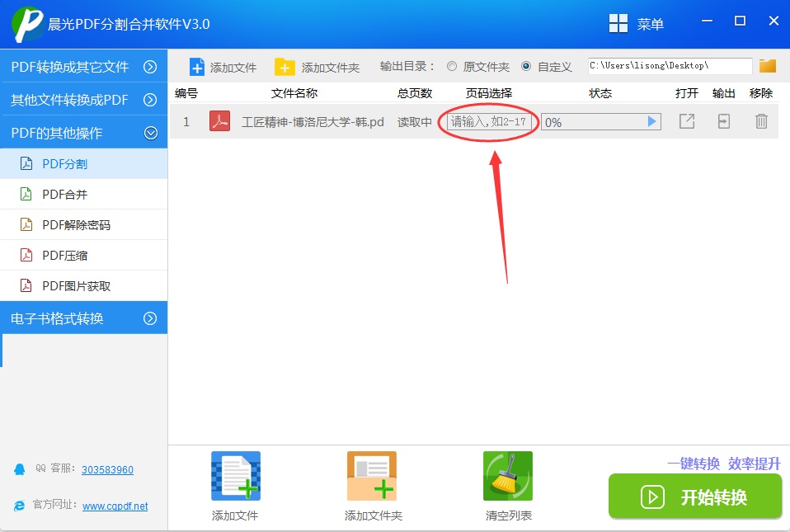Click the 页码选择 page range input
Viewport: 790px width, 532px height.
coord(489,122)
